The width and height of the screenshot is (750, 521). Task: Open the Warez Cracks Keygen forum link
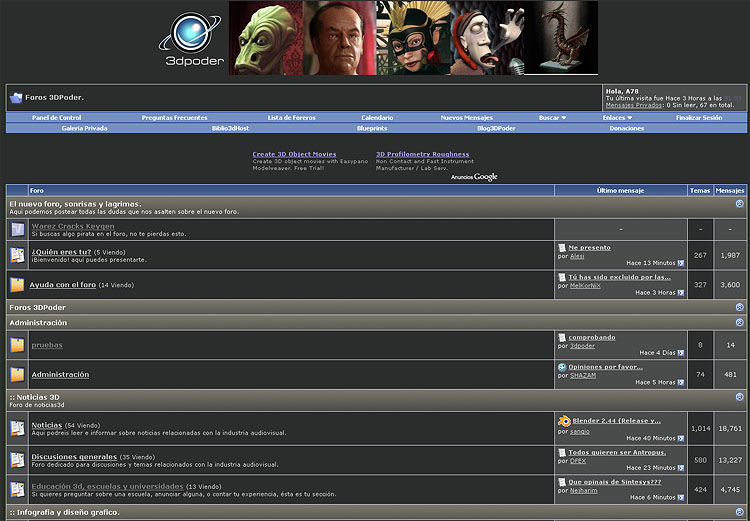click(73, 226)
